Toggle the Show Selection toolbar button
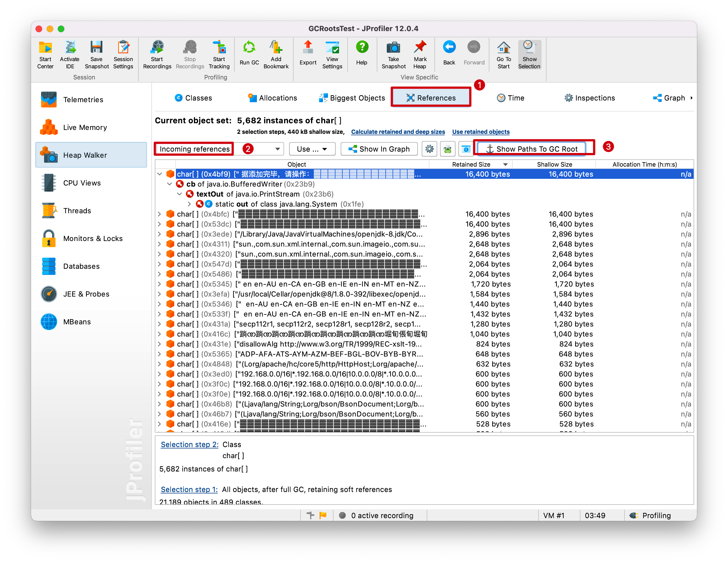The width and height of the screenshot is (728, 562). click(x=529, y=55)
